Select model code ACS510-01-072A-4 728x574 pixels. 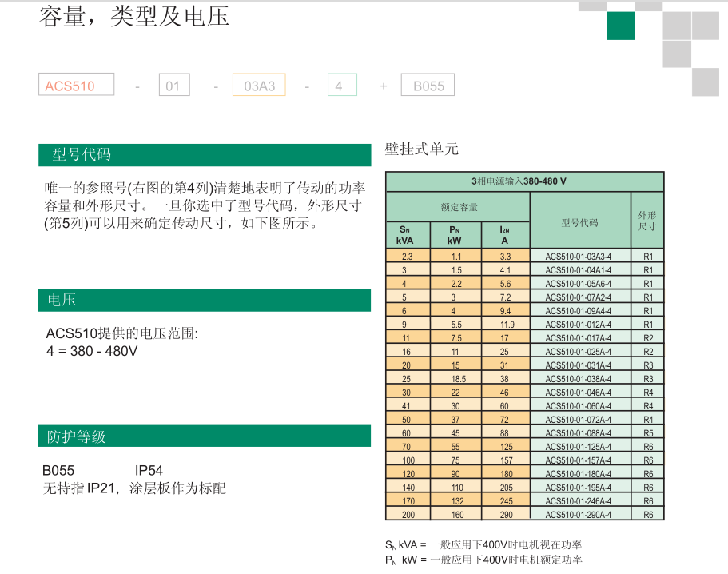579,420
